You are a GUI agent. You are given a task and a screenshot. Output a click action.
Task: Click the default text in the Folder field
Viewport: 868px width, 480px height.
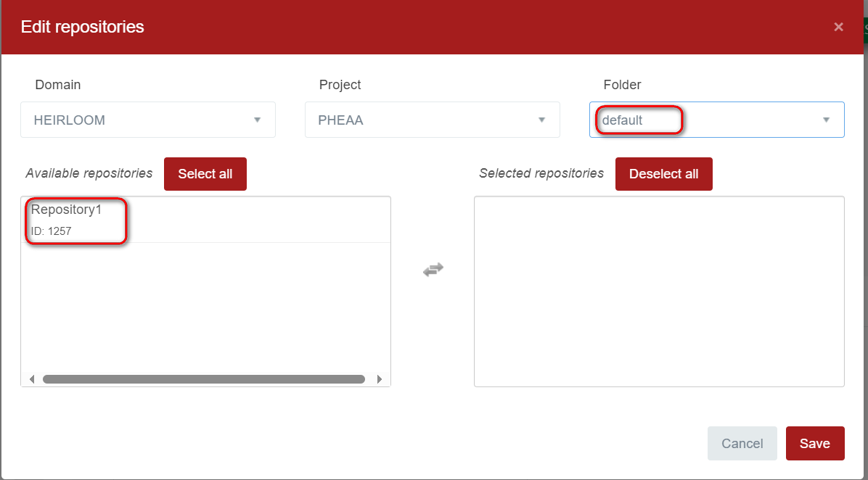point(623,120)
